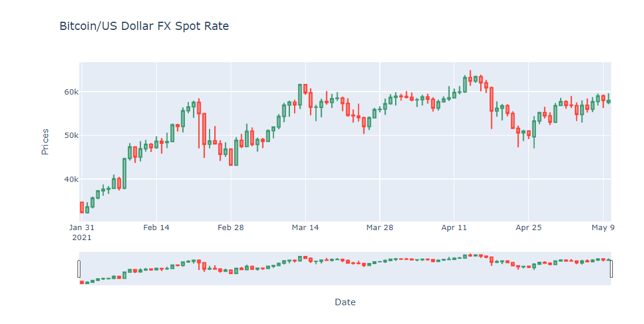This screenshot has width=644, height=324.
Task: Click the Feb 14 date tick label
Action: pos(156,228)
